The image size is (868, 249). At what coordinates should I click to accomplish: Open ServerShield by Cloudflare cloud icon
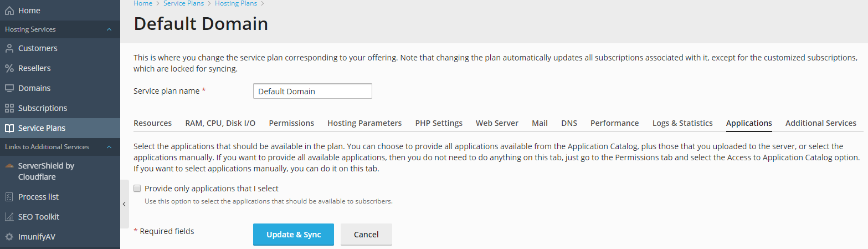[x=9, y=166]
